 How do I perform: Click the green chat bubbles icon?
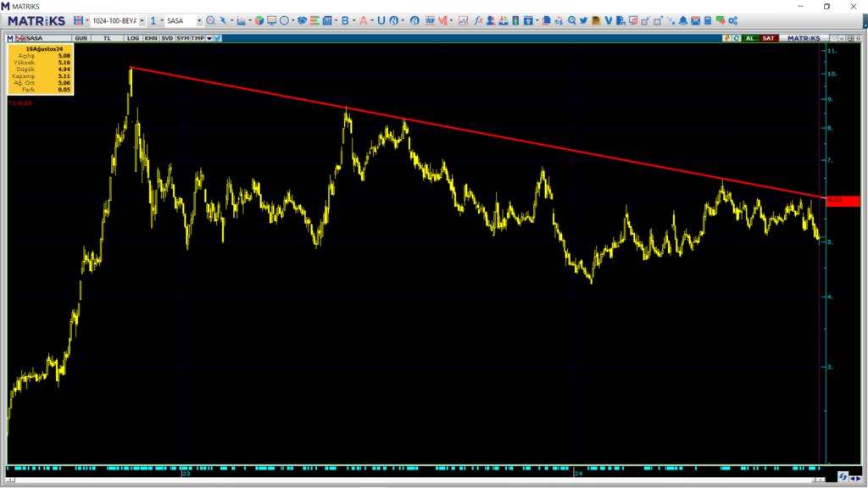(721, 20)
